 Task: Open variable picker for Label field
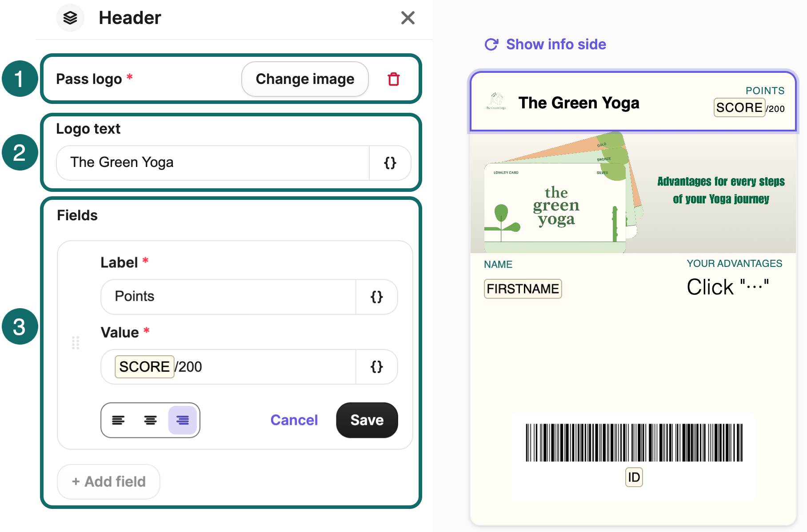[377, 297]
